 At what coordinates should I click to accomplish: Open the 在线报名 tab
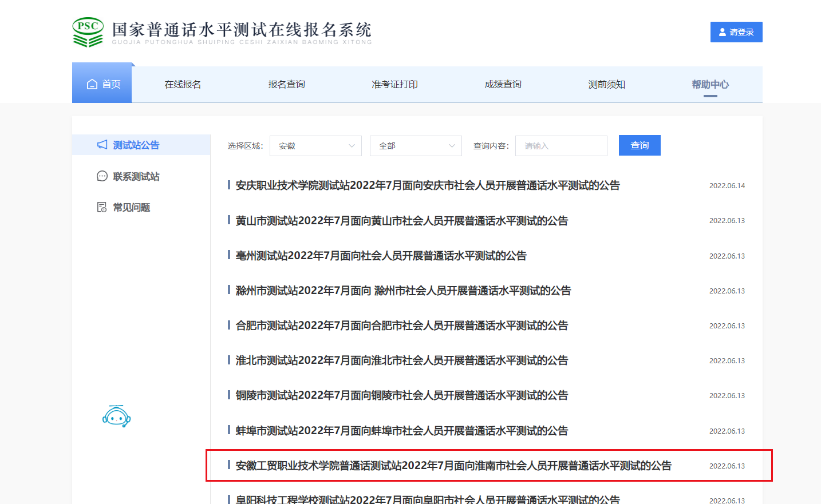[183, 85]
